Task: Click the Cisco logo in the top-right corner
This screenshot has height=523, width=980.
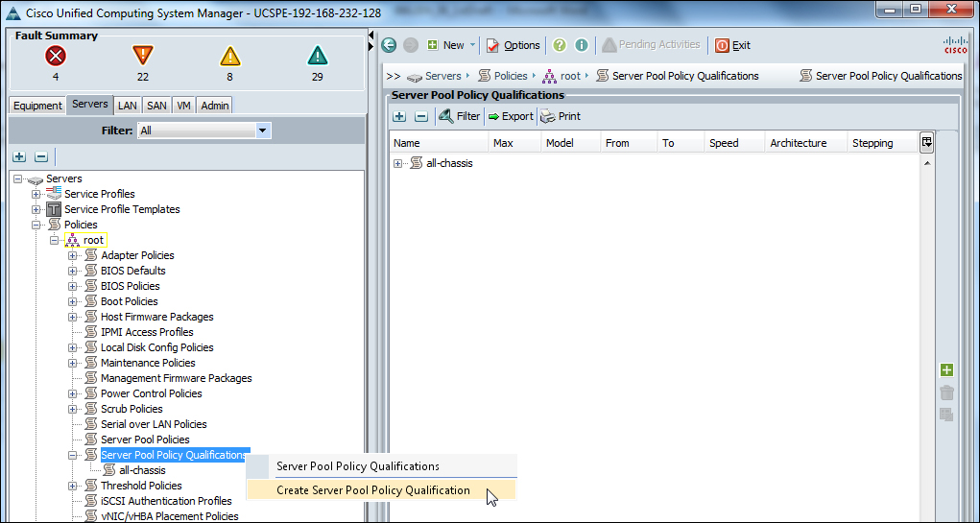Action: click(956, 45)
